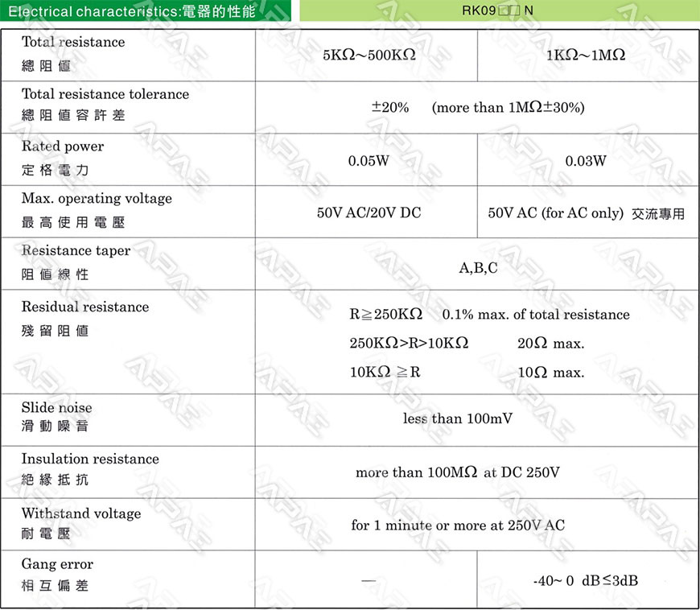Click the 1KΩ~1MΩ resistance value
The height and width of the screenshot is (610, 700).
pyautogui.click(x=585, y=56)
